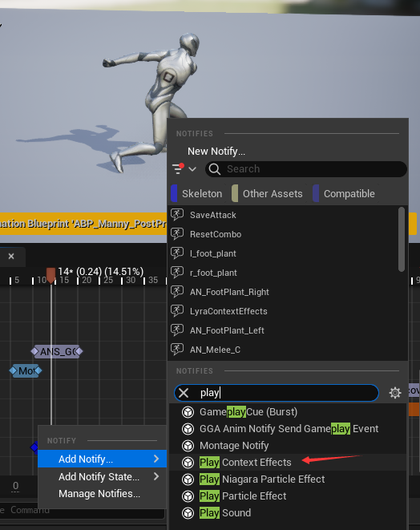420x530 pixels.
Task: Pick Play Niagara Particle Effect
Action: (x=288, y=479)
